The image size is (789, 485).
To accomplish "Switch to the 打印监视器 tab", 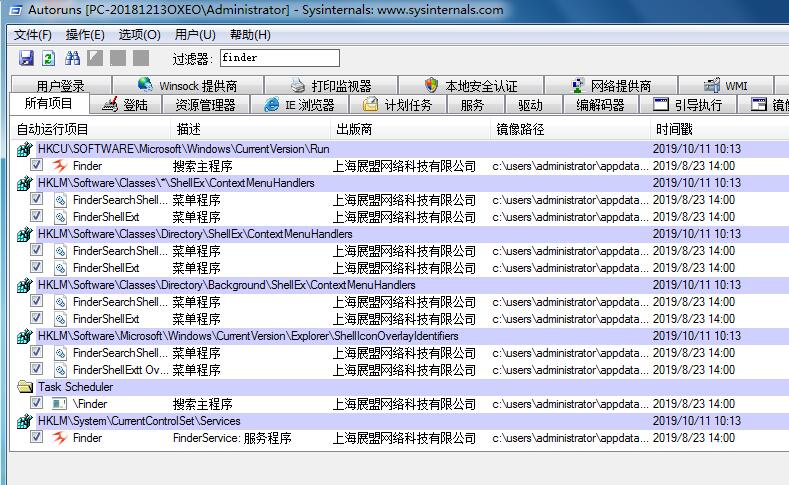I will pyautogui.click(x=331, y=86).
